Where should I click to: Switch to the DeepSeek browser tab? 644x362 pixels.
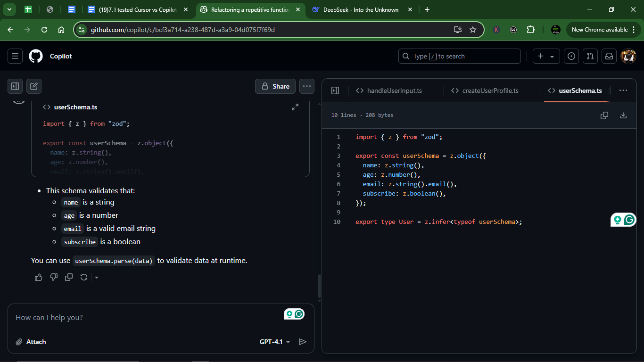point(361,9)
